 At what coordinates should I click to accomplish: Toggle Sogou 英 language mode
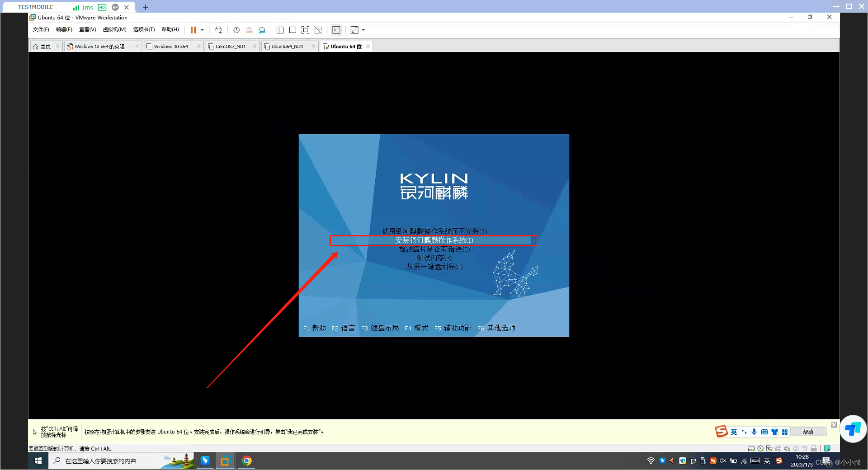[x=734, y=432]
